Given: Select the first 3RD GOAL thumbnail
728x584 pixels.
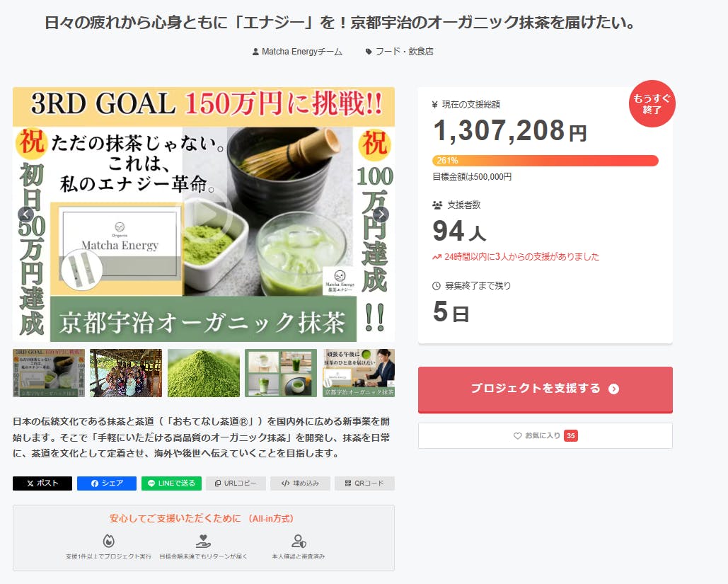Looking at the screenshot, I should click(49, 373).
